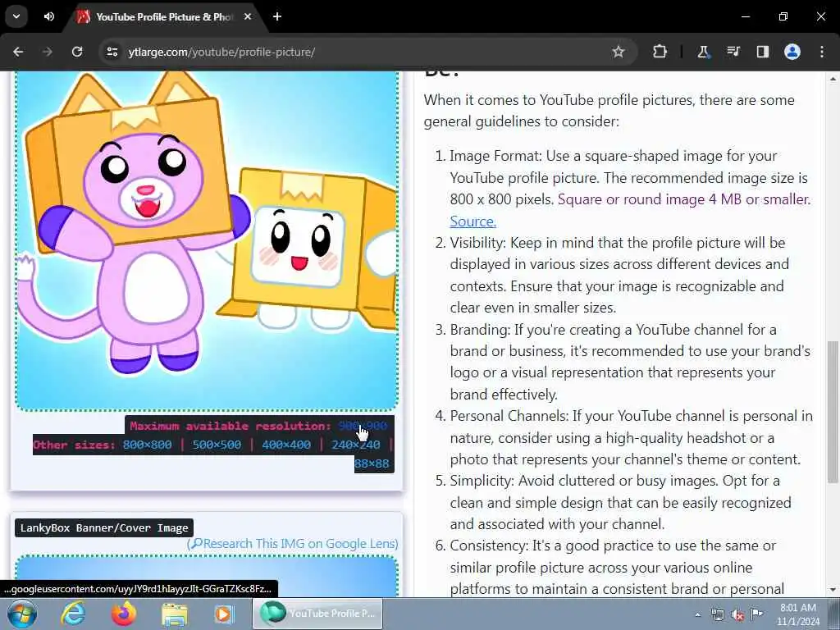Go forward to the next page

click(48, 52)
